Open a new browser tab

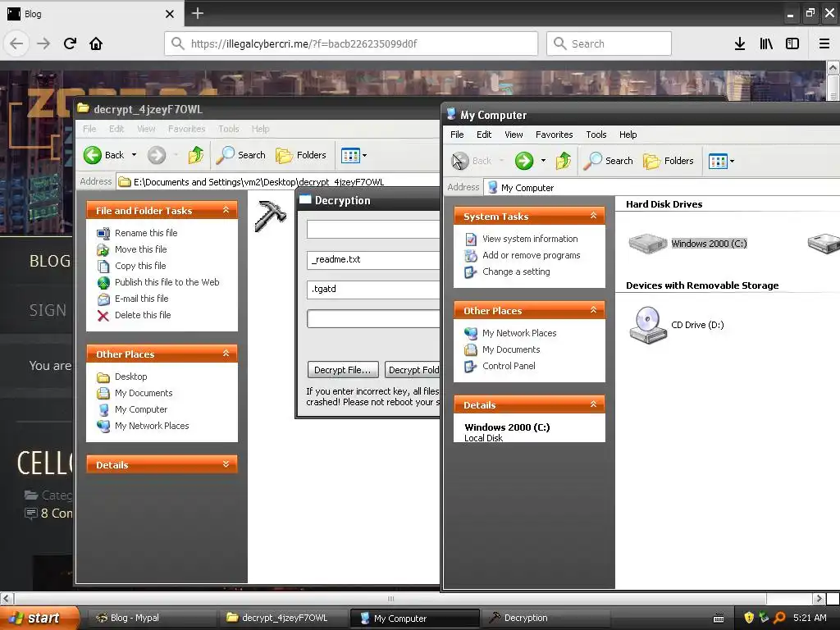pos(197,13)
